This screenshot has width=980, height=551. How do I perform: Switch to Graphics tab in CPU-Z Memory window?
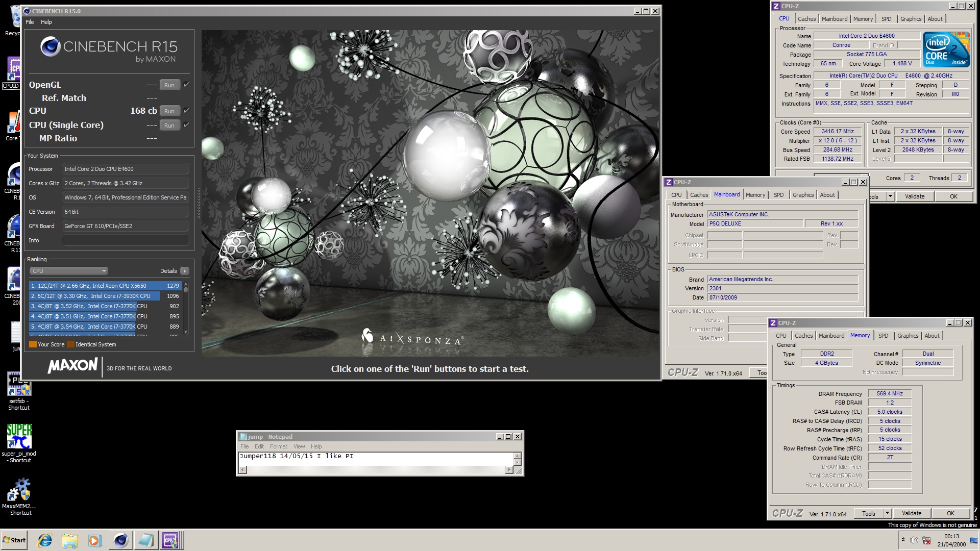908,336
